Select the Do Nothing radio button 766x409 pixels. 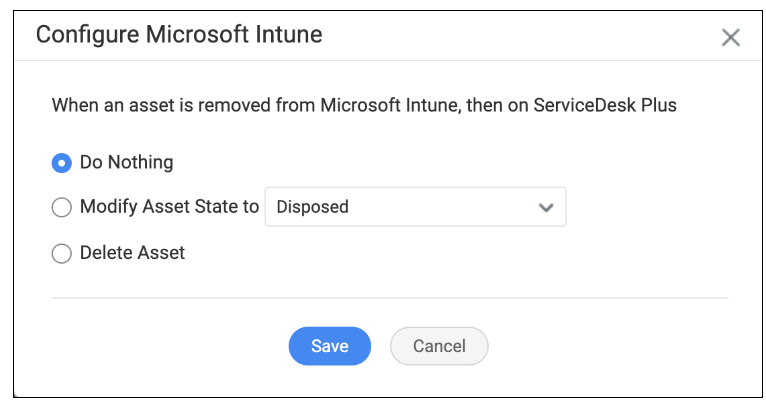tap(62, 163)
